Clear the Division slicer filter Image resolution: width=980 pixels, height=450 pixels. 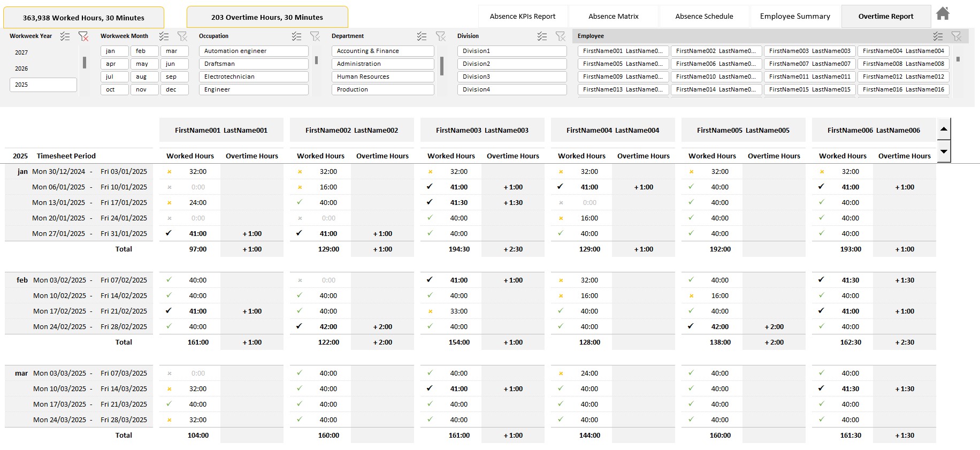pyautogui.click(x=560, y=36)
